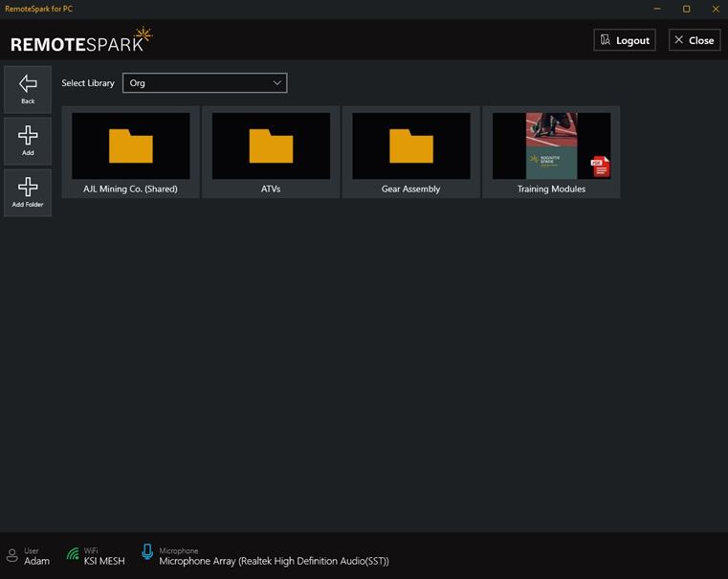Click the AJL Mining Co. (Shared) label
728x579 pixels.
click(x=130, y=189)
